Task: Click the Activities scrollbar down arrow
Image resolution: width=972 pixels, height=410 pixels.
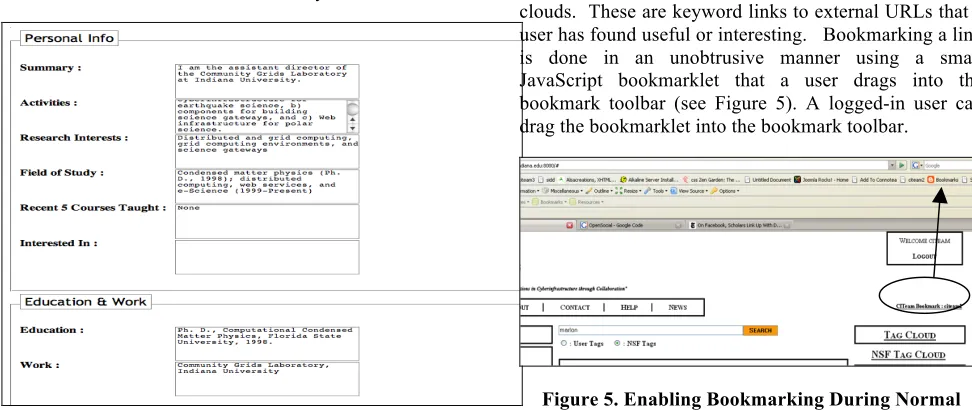Action: pos(353,128)
